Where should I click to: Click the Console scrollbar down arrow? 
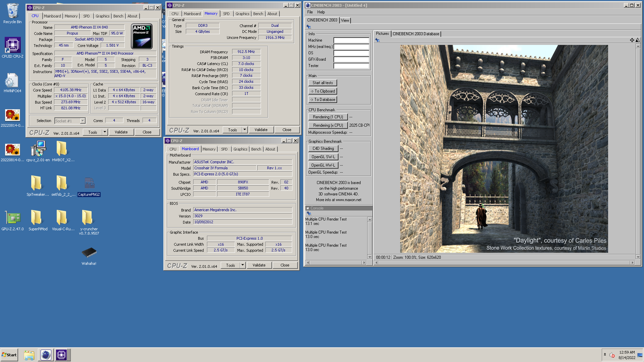tap(370, 257)
